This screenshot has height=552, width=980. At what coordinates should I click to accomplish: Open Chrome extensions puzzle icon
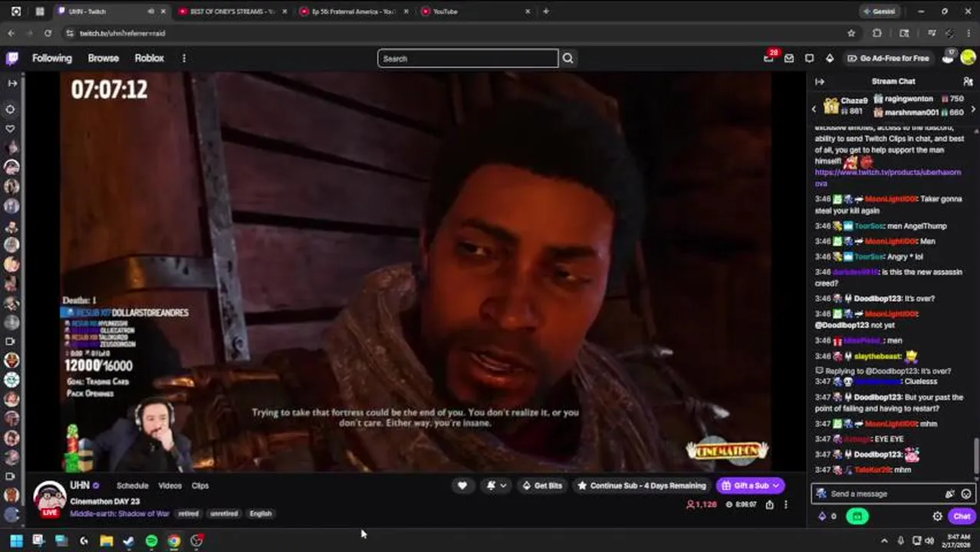[x=877, y=33]
